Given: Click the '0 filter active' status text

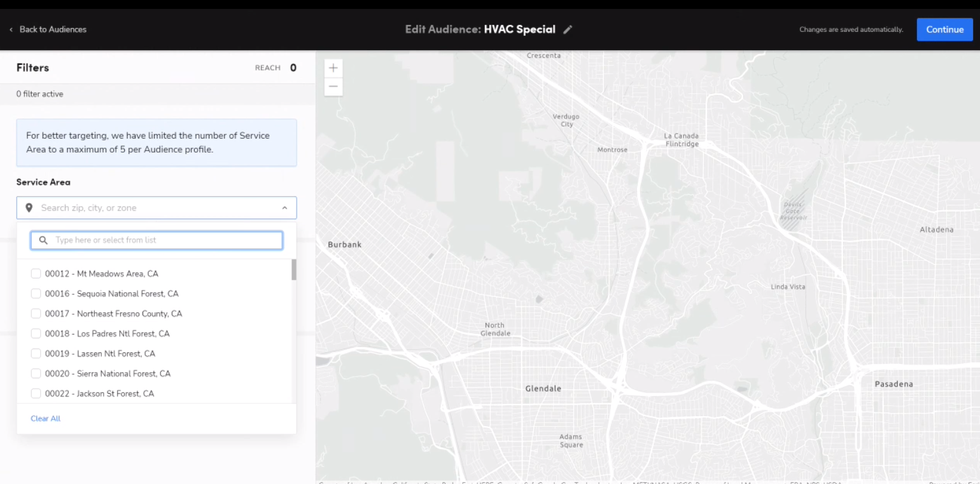Looking at the screenshot, I should tap(39, 94).
